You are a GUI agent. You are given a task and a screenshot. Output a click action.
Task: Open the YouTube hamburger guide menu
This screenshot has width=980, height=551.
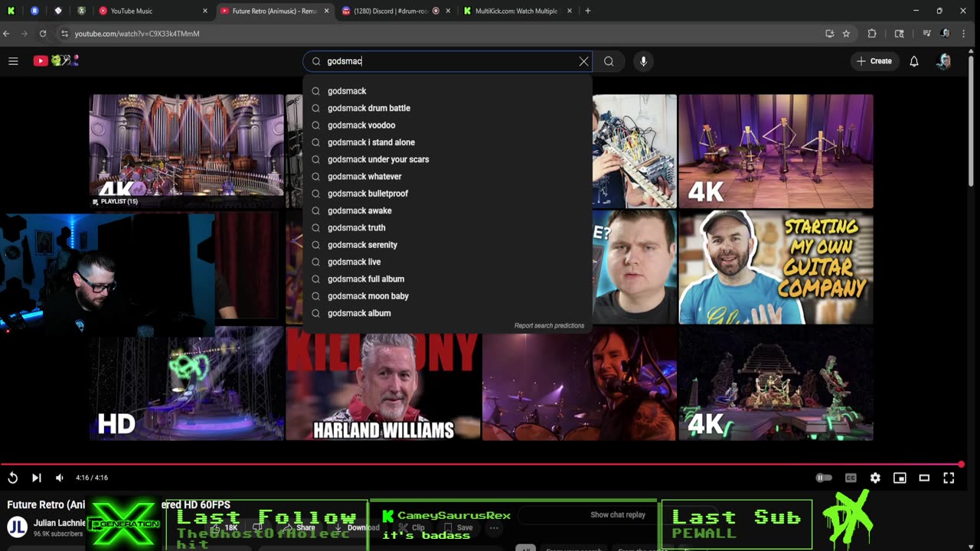tap(13, 61)
